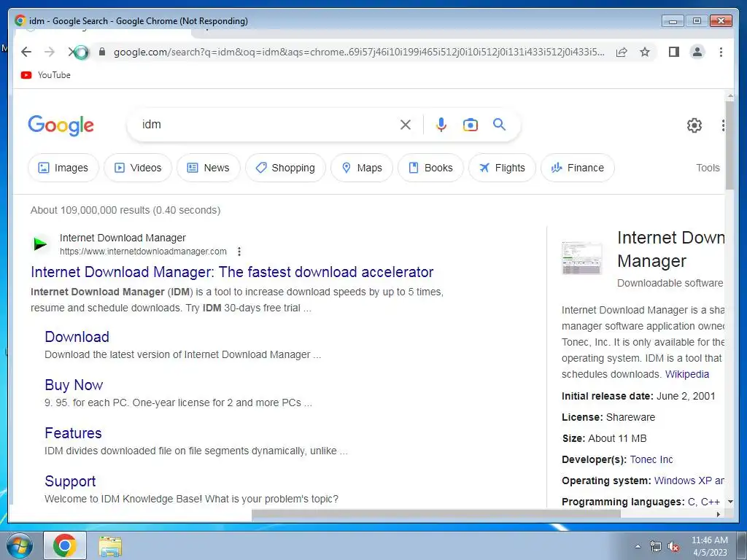Click the knowledge panel IDM thumbnail

click(x=581, y=258)
